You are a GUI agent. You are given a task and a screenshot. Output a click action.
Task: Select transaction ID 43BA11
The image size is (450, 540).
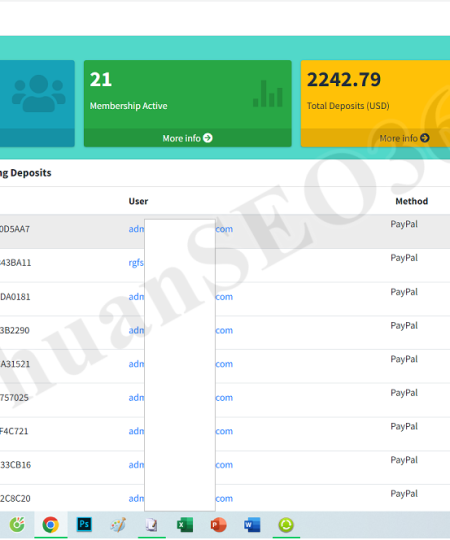(15, 263)
